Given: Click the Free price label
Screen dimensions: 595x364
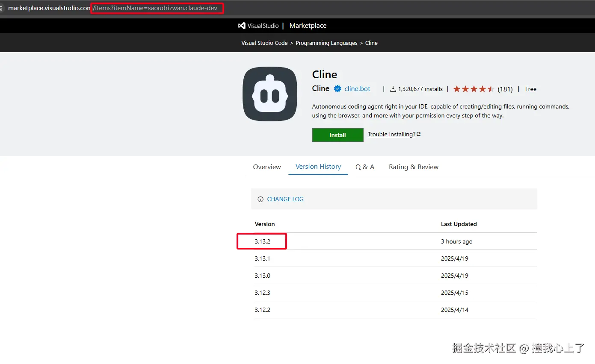Looking at the screenshot, I should [x=531, y=89].
